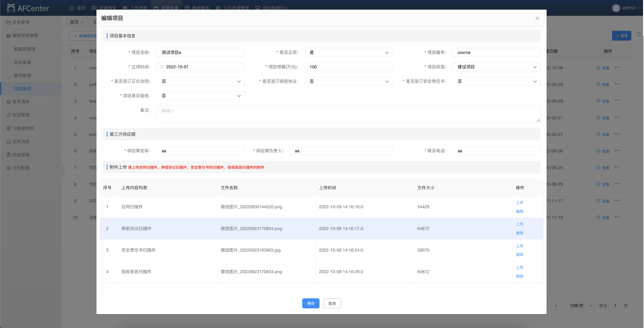The height and width of the screenshot is (328, 644).
Task: Click into the 备注 text area
Action: (x=348, y=114)
